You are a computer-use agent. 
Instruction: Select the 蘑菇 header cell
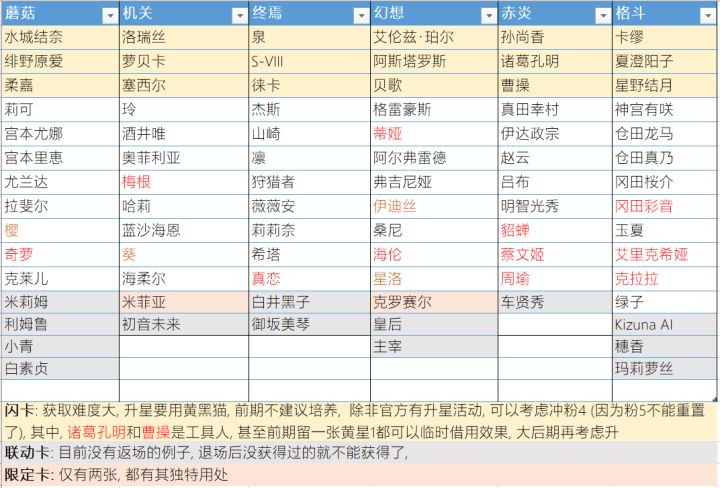pyautogui.click(x=60, y=13)
